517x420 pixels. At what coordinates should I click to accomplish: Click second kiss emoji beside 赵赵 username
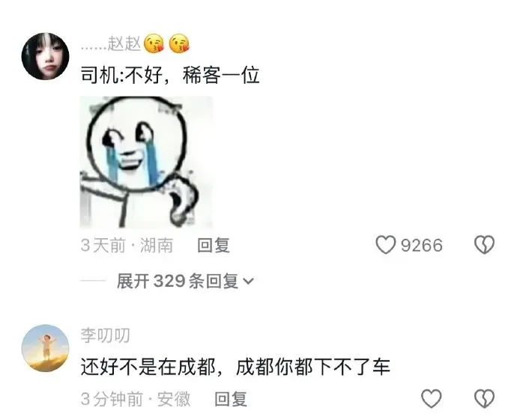179,44
